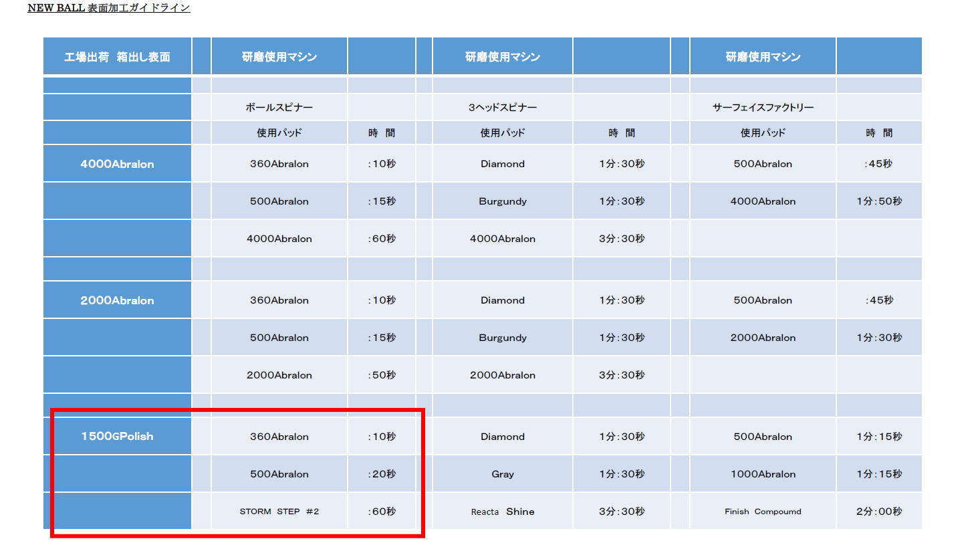Image resolution: width=980 pixels, height=551 pixels.
Task: Click the 2000Abralon row label in blue column
Action: coord(117,300)
